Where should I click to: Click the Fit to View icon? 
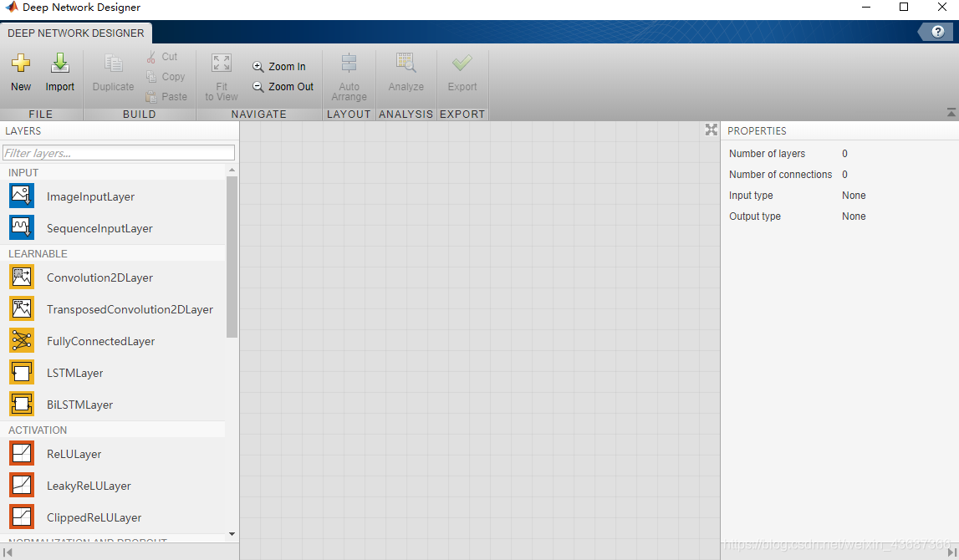click(x=222, y=63)
